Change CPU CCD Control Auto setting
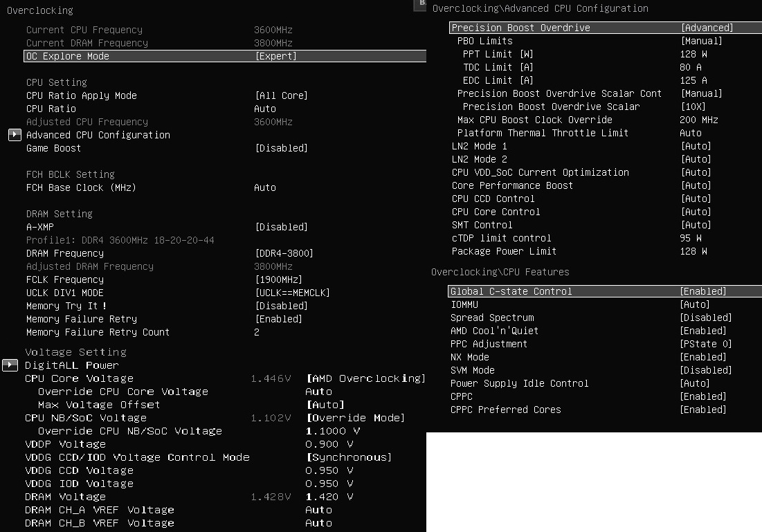 pos(696,199)
